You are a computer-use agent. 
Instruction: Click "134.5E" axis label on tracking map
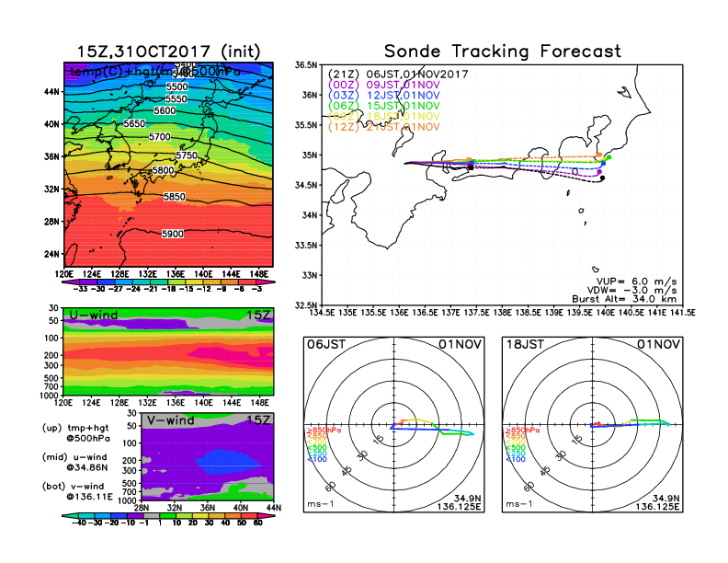click(x=322, y=313)
